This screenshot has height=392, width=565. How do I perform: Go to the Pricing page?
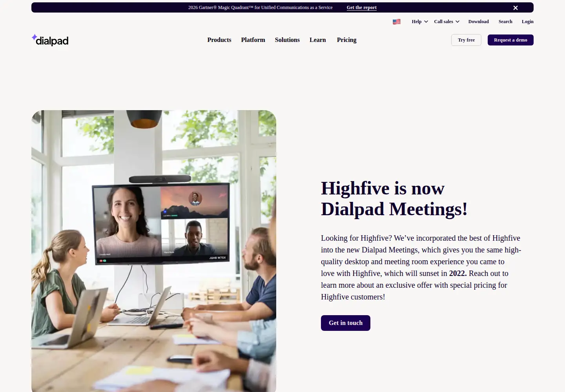coord(347,40)
